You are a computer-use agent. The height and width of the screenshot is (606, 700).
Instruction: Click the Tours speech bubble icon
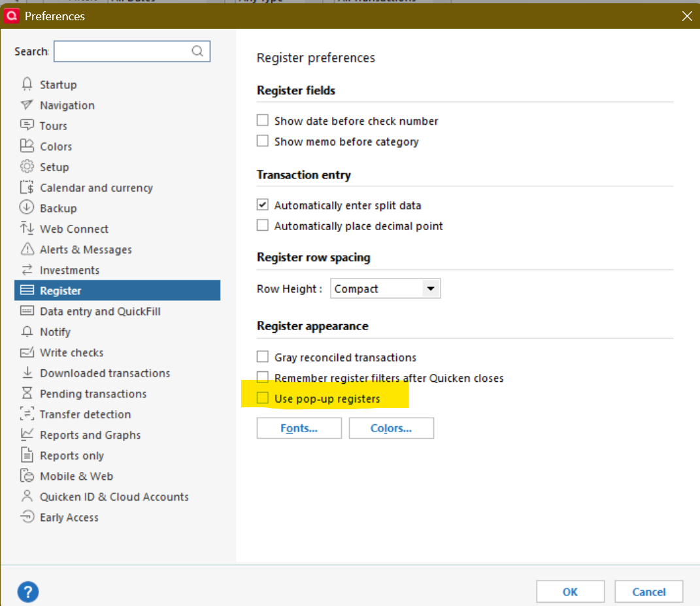tap(27, 125)
